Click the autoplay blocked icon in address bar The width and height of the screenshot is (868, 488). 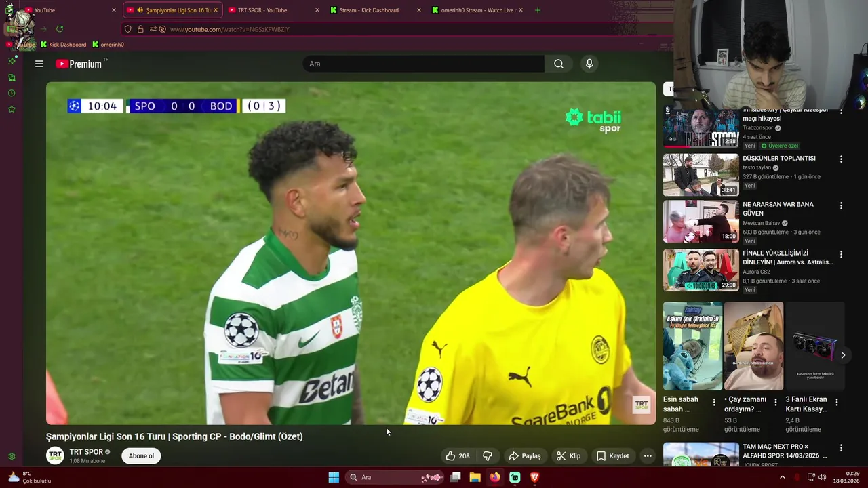pos(162,29)
